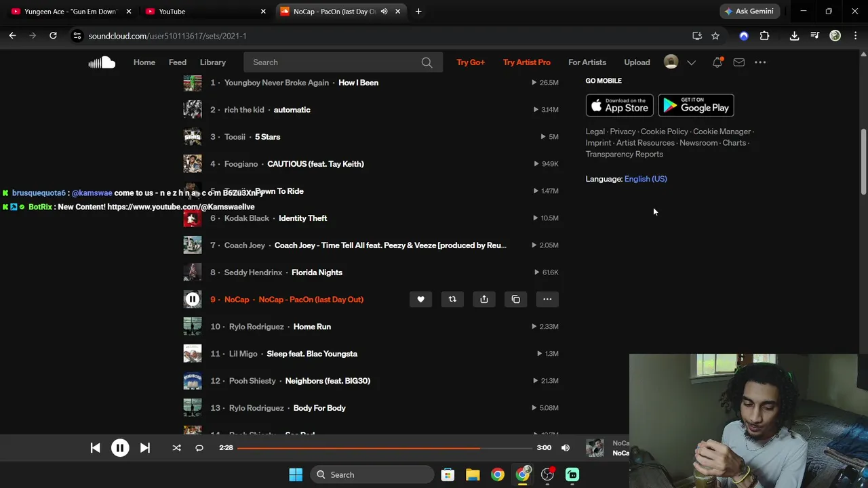The height and width of the screenshot is (488, 868).
Task: Share the NoCap PacOn track
Action: (x=484, y=300)
